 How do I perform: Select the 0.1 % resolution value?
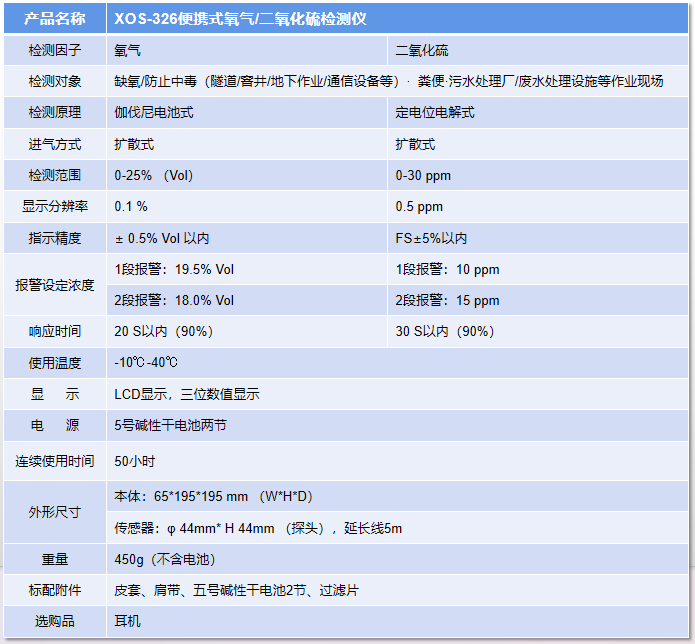pos(131,207)
